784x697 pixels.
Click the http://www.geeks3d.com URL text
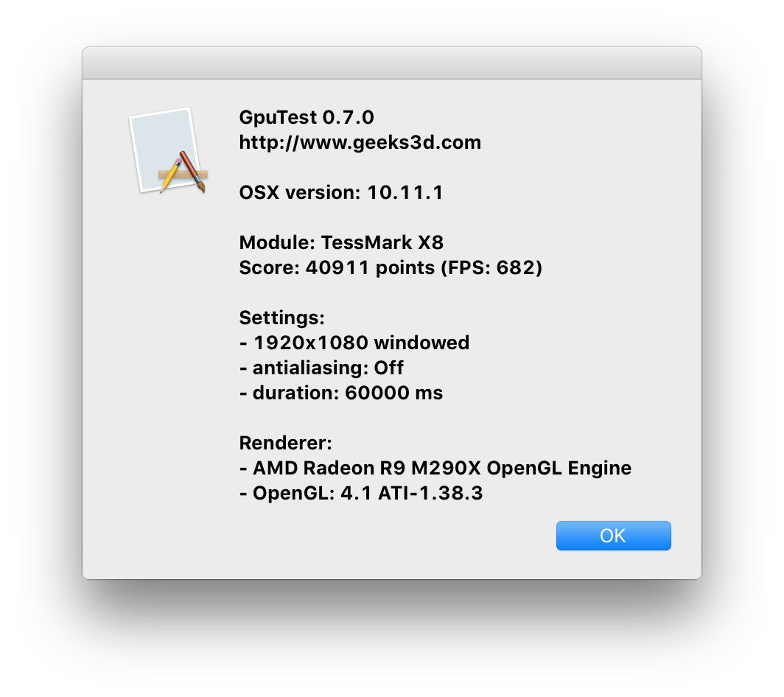point(360,142)
